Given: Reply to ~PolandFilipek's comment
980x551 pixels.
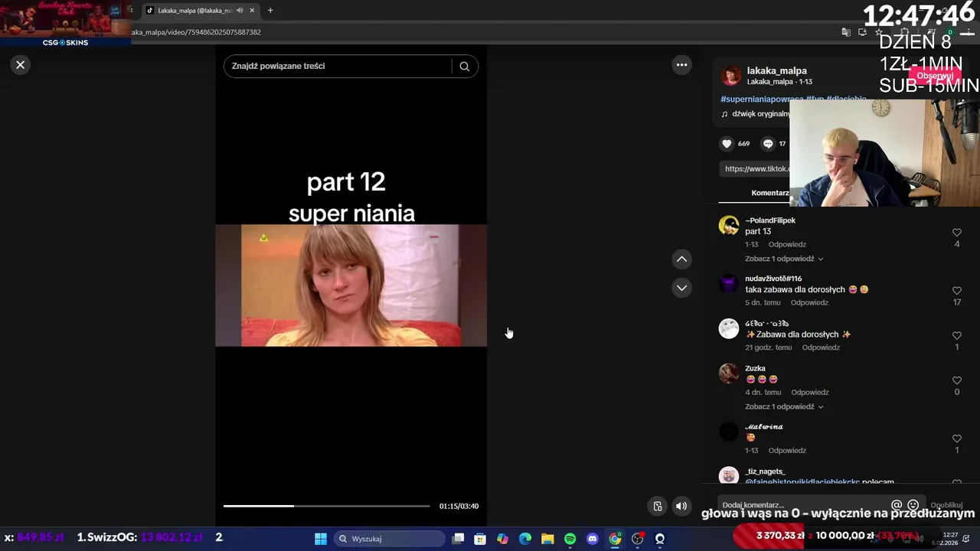Looking at the screenshot, I should 787,245.
